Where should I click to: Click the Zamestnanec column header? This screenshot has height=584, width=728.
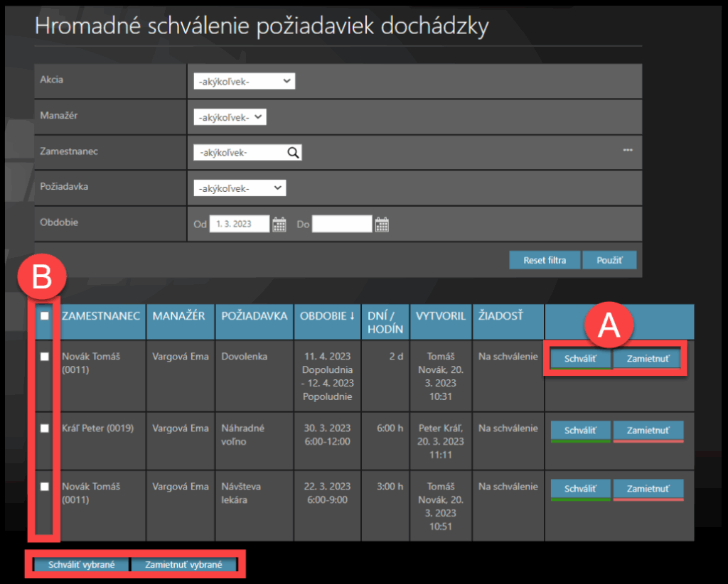[x=101, y=316]
